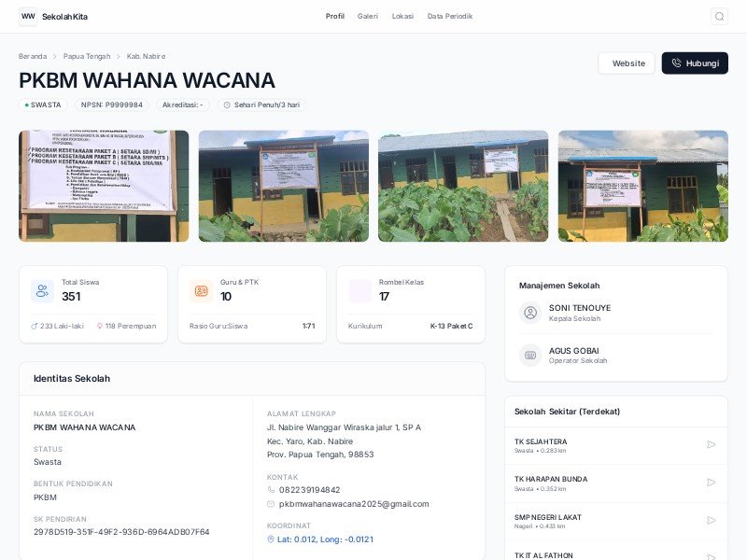This screenshot has width=747, height=560.
Task: Click navigate arrow beside SMP NEGERI LAKAT
Action: click(711, 520)
